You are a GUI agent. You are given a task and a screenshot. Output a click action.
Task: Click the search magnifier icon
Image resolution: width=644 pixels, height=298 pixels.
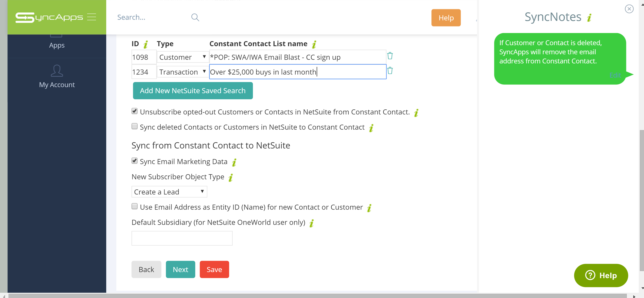pos(195,17)
